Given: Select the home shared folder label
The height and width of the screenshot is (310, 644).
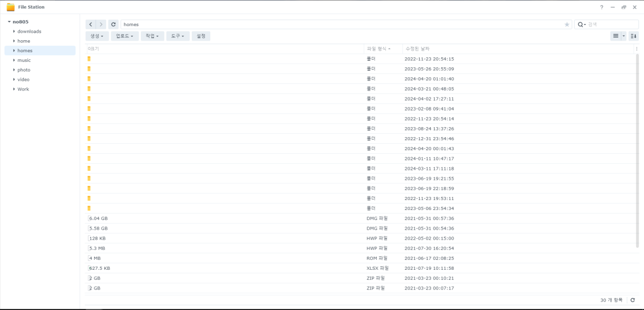Looking at the screenshot, I should coord(24,41).
